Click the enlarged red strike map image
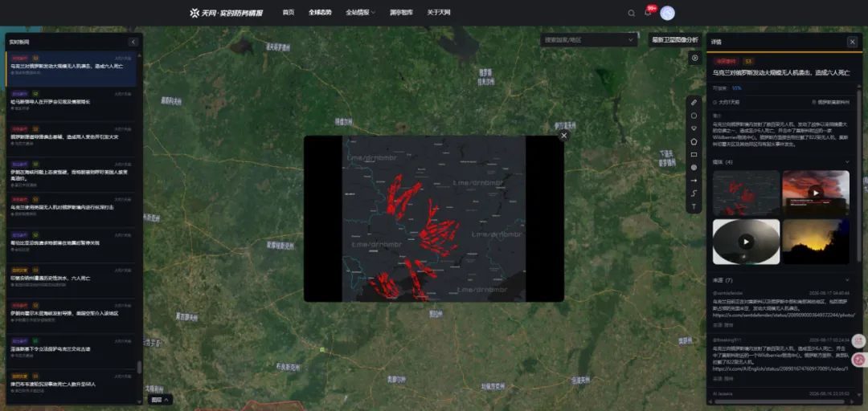Viewport: 868px width, 411px height. pyautogui.click(x=433, y=218)
